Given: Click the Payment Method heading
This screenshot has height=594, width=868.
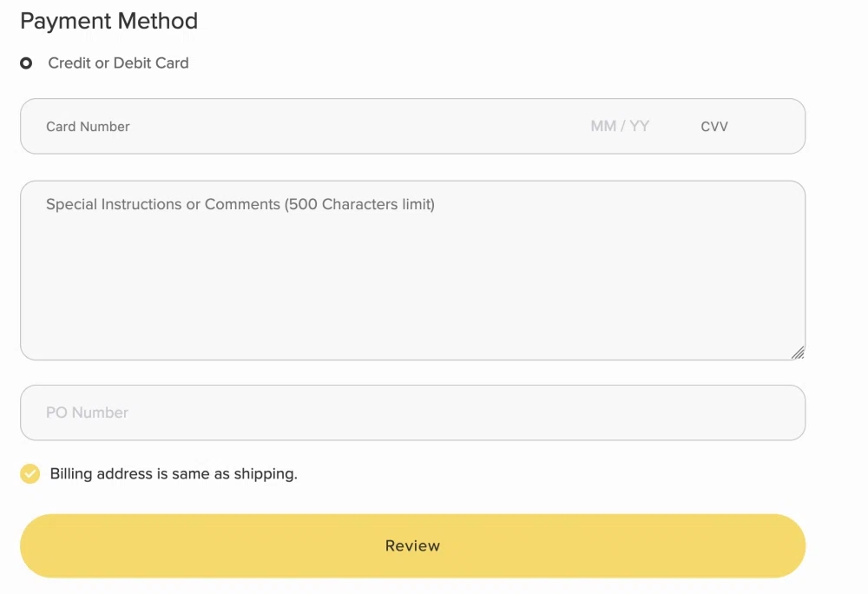Looking at the screenshot, I should [x=108, y=21].
